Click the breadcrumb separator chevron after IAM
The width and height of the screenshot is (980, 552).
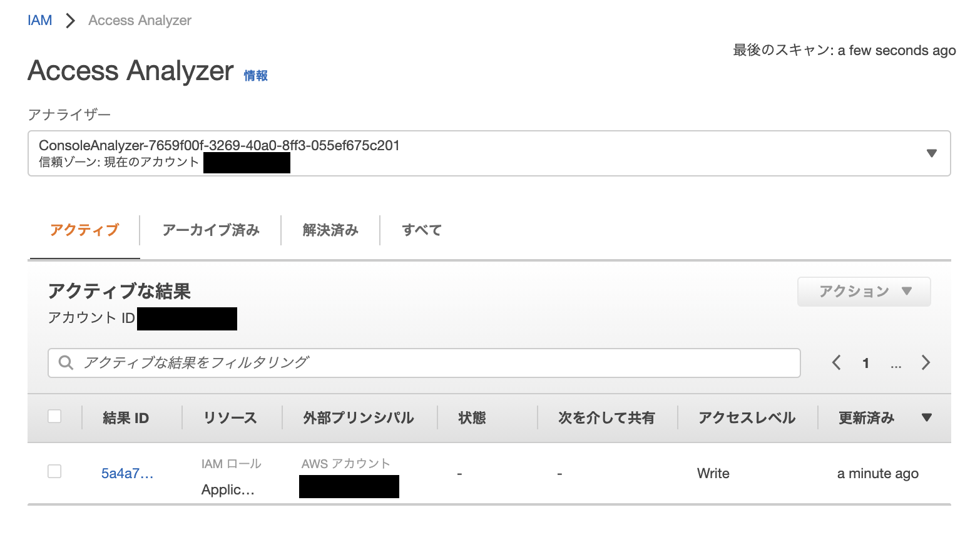tap(69, 19)
